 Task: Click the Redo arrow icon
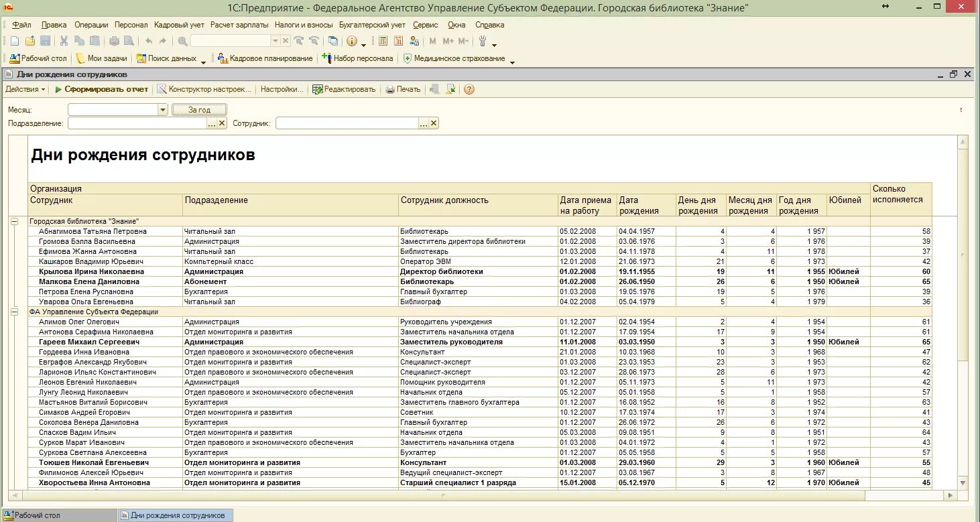[x=163, y=41]
